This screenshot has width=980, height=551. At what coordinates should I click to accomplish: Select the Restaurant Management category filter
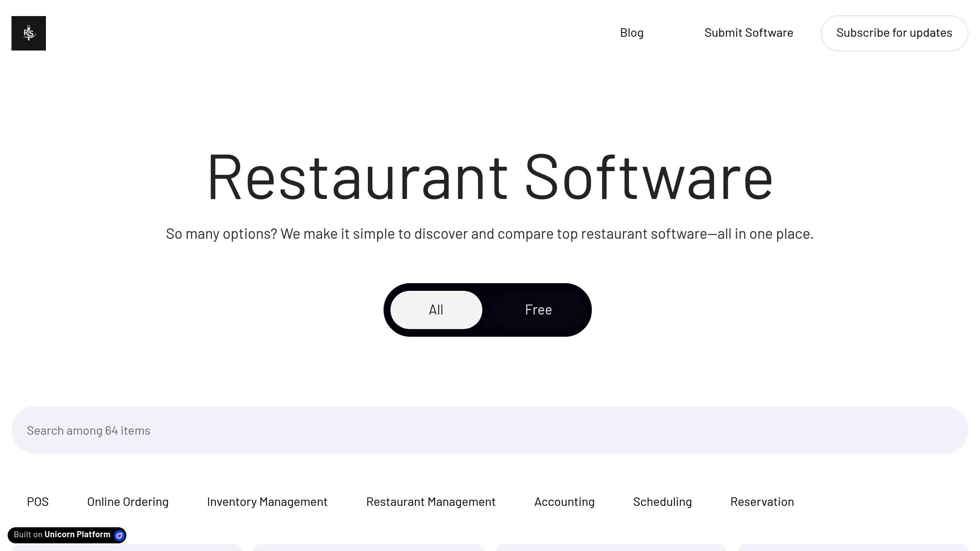431,501
